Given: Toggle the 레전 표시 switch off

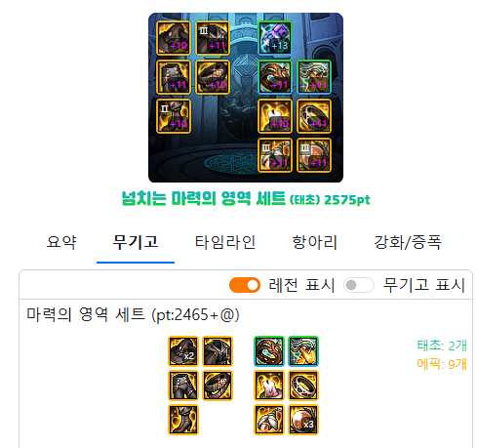Looking at the screenshot, I should coord(245,285).
